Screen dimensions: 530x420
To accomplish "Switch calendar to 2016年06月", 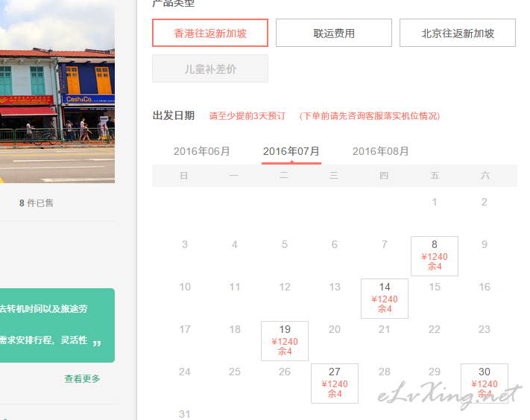I will (x=202, y=151).
